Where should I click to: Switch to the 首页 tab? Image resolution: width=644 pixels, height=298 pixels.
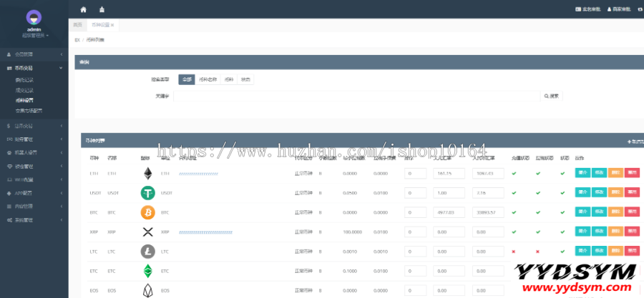click(x=77, y=25)
